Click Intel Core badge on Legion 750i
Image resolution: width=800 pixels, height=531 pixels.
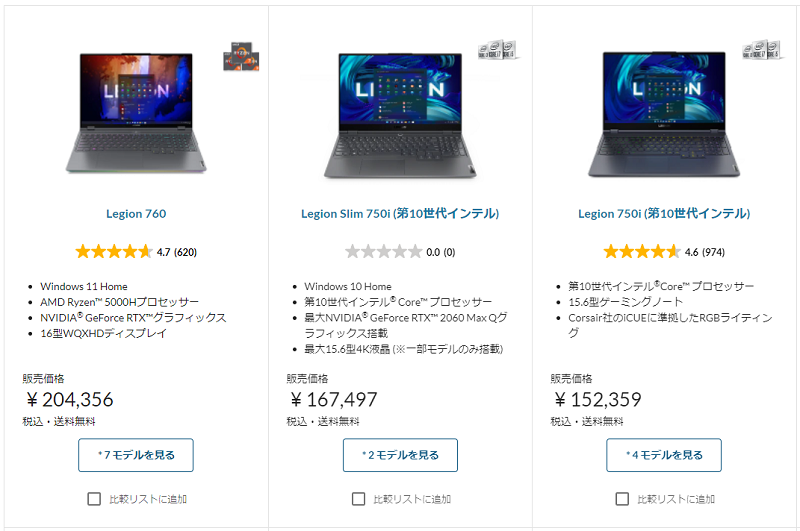click(762, 49)
